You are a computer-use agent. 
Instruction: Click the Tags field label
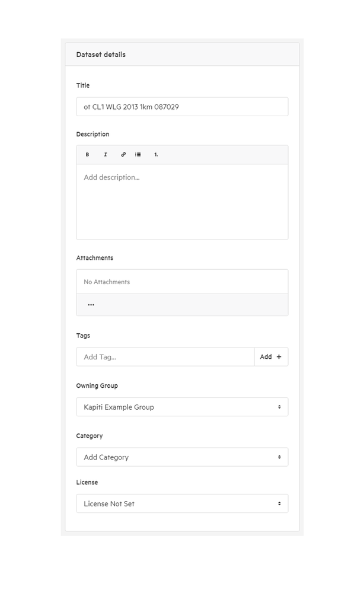(83, 336)
